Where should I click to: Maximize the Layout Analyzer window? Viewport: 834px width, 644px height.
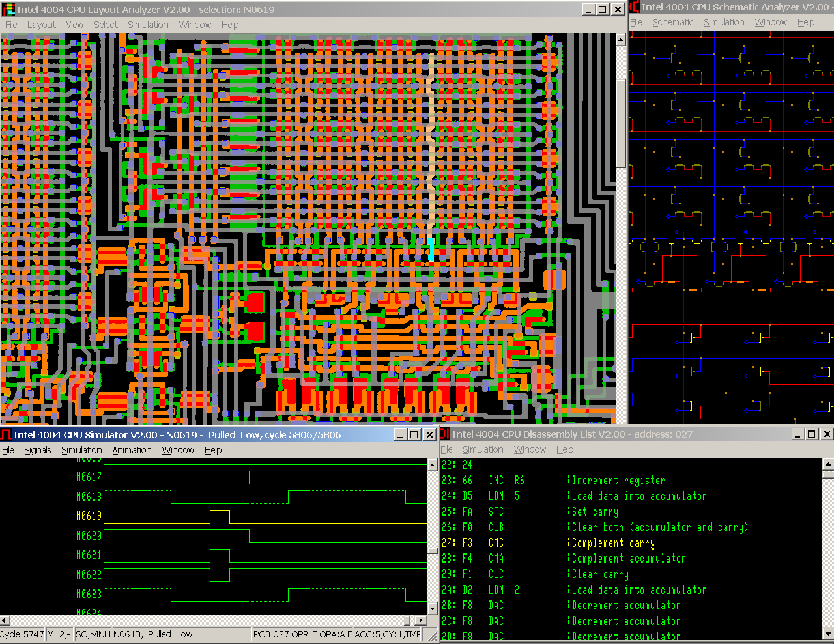(x=603, y=9)
